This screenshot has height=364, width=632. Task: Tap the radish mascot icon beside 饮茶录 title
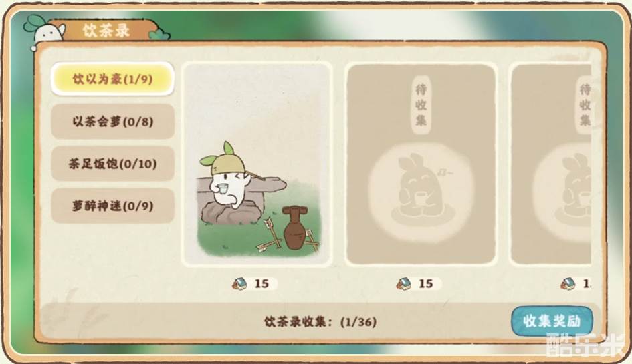tap(45, 30)
